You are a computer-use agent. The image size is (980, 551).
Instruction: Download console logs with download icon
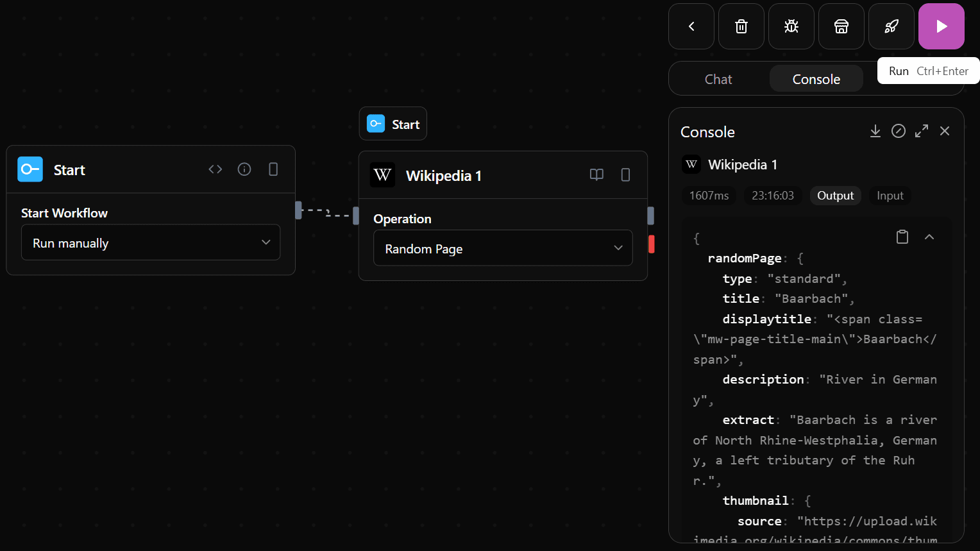(x=875, y=131)
